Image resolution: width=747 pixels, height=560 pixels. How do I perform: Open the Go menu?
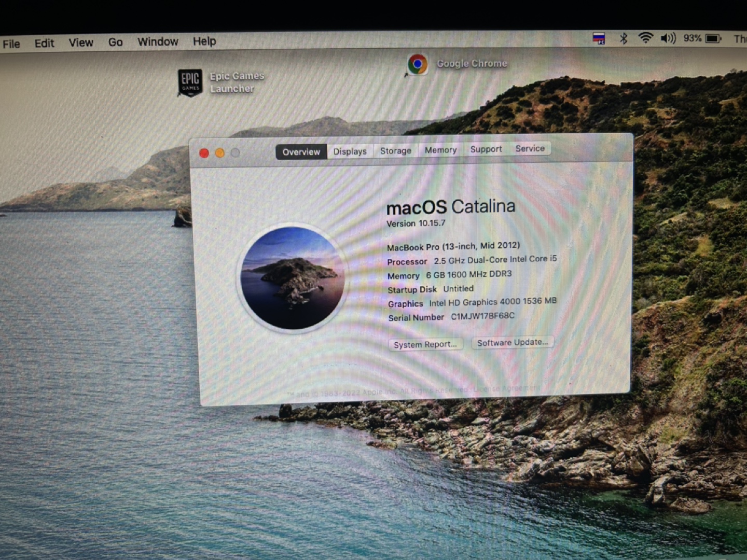(116, 43)
